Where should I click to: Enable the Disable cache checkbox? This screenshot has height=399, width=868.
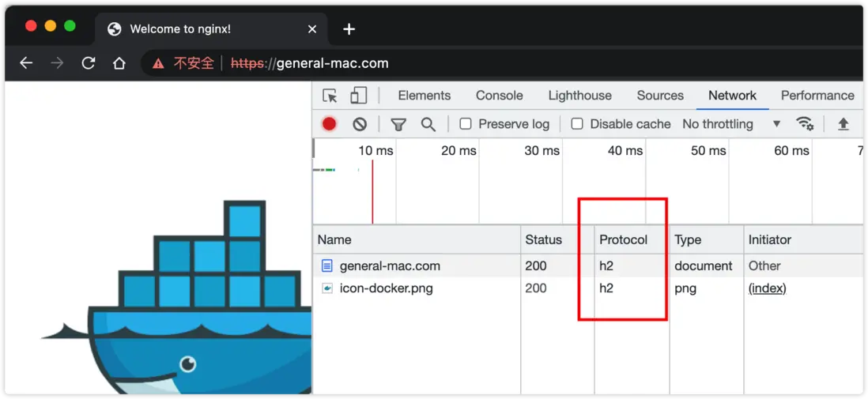pyautogui.click(x=577, y=124)
